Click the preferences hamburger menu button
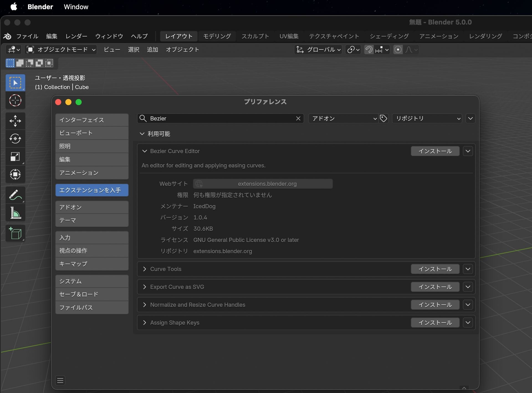532x393 pixels. 60,381
